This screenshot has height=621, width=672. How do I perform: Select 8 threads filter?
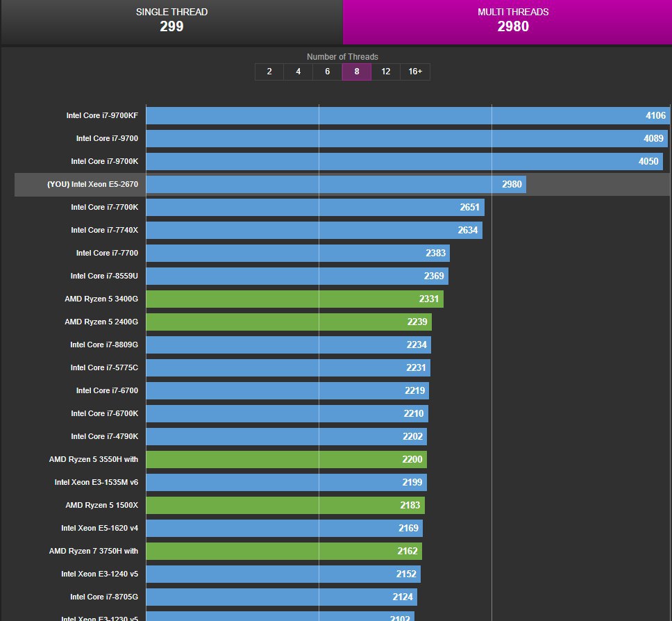coord(357,72)
